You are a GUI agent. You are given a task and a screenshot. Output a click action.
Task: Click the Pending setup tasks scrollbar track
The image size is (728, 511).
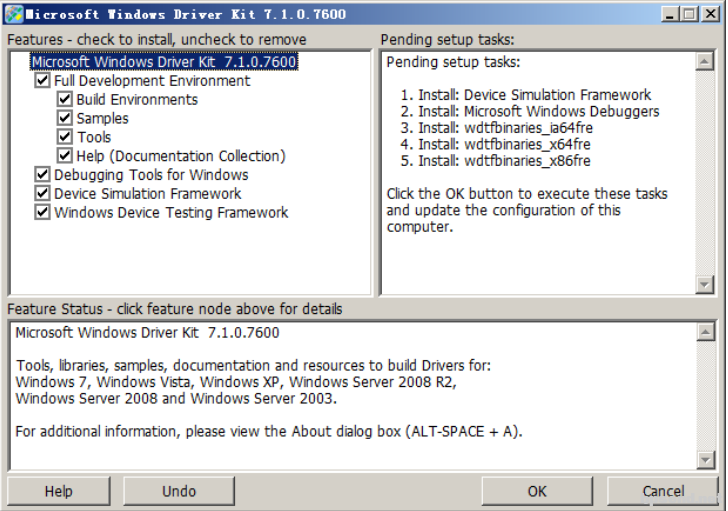pos(705,173)
